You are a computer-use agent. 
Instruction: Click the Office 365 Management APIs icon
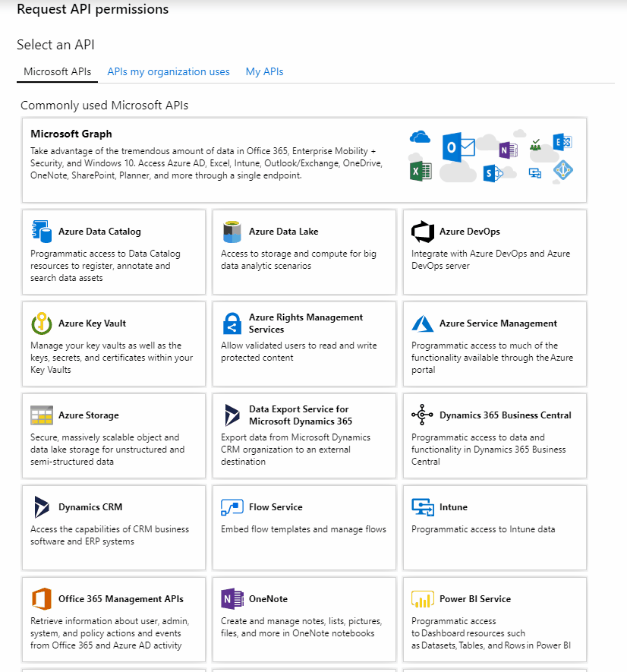pyautogui.click(x=42, y=598)
